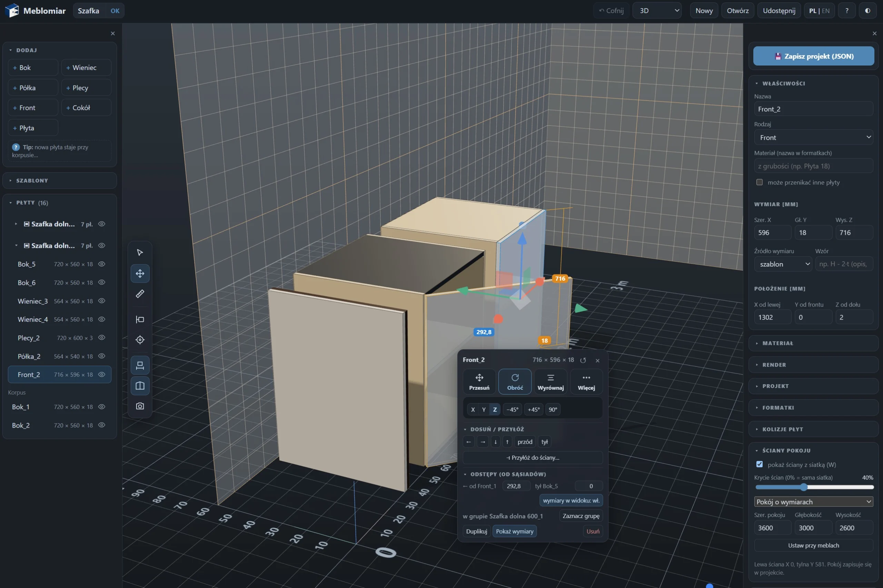Pick the ruler measure tool
Screen dimensions: 883x588
coord(140,293)
